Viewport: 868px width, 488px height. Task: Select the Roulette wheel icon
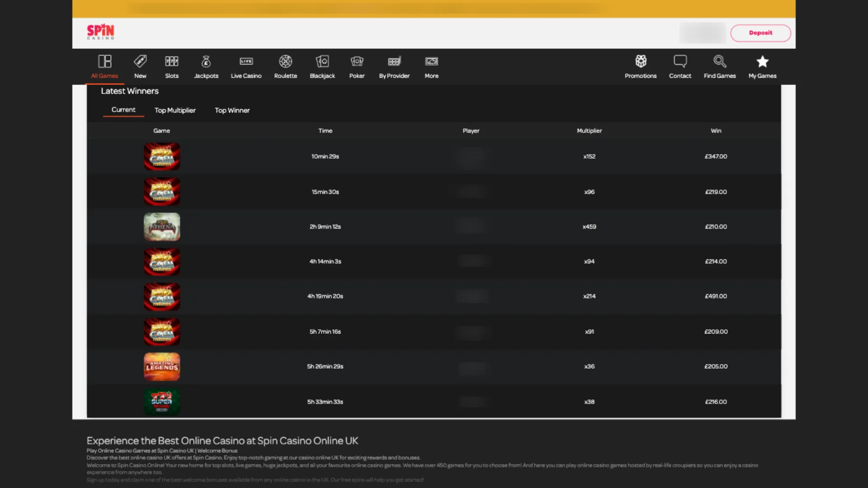286,61
